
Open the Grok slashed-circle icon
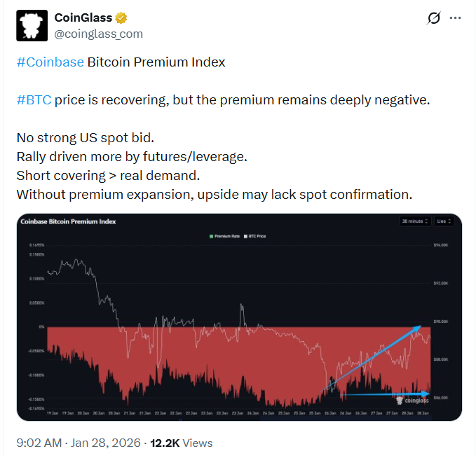point(433,18)
